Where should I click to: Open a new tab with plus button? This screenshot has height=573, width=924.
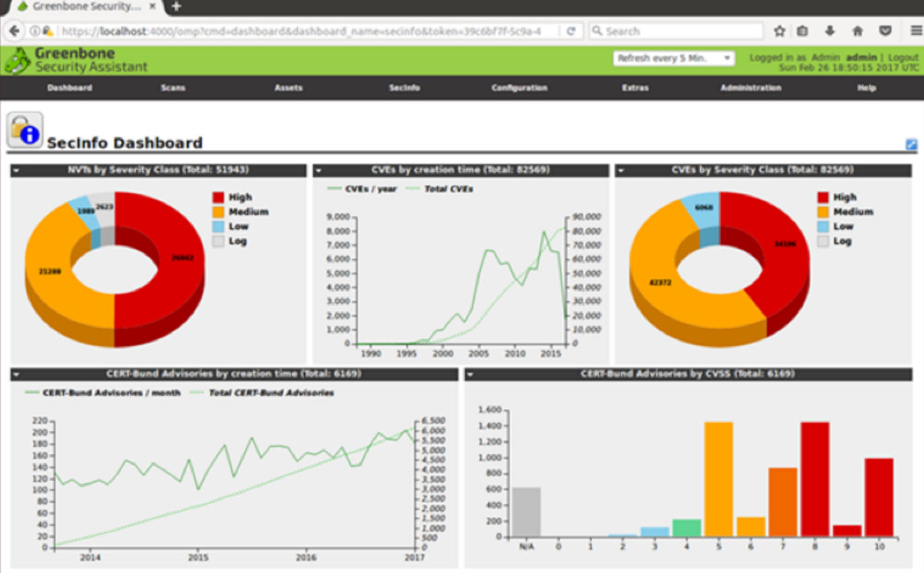(176, 7)
